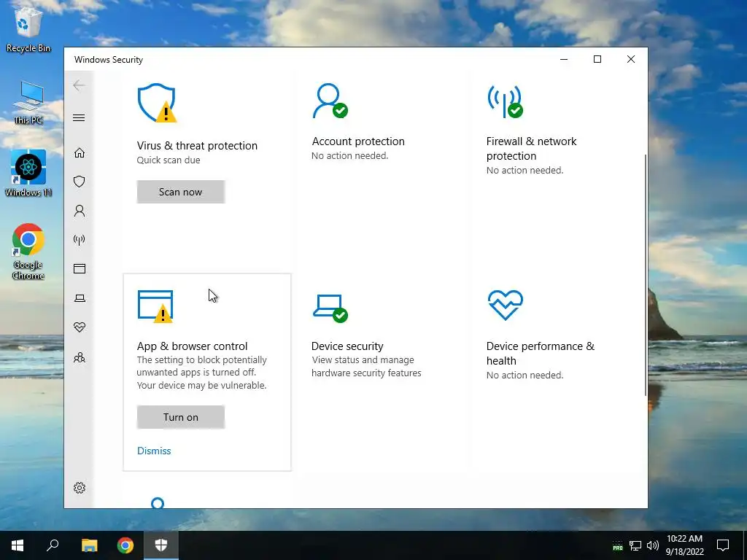Launch Chrome from the taskbar

click(125, 545)
